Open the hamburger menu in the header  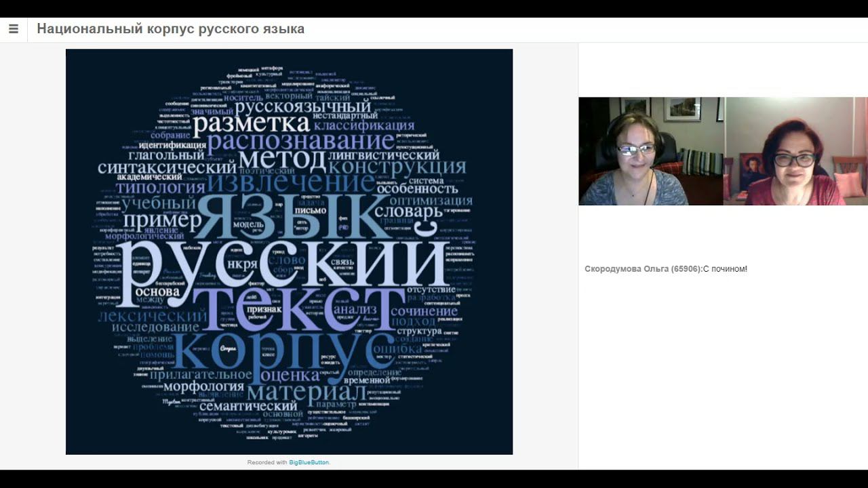13,29
